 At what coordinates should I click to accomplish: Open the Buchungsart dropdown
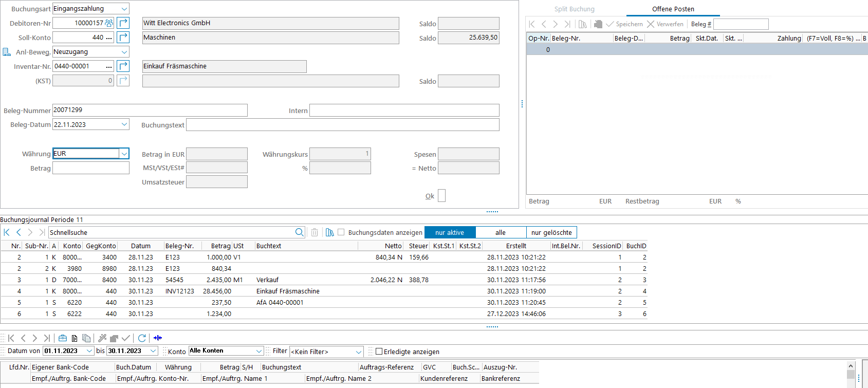coord(124,9)
